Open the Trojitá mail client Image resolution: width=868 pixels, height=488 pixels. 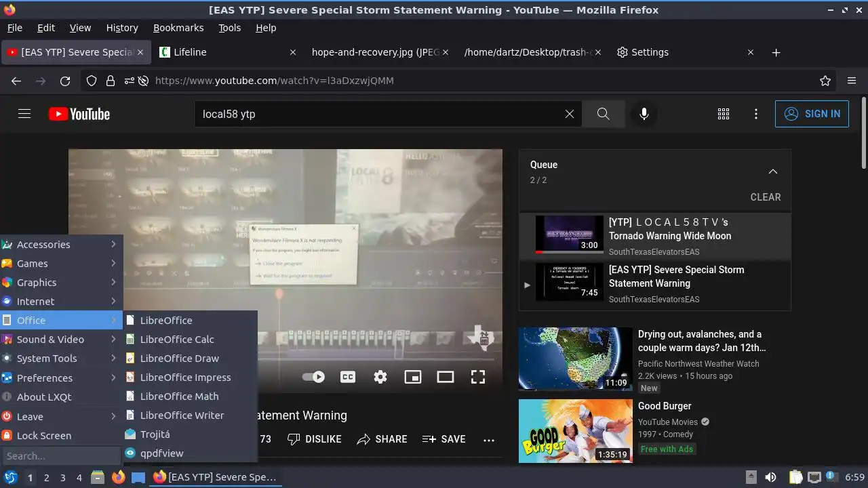[190, 434]
